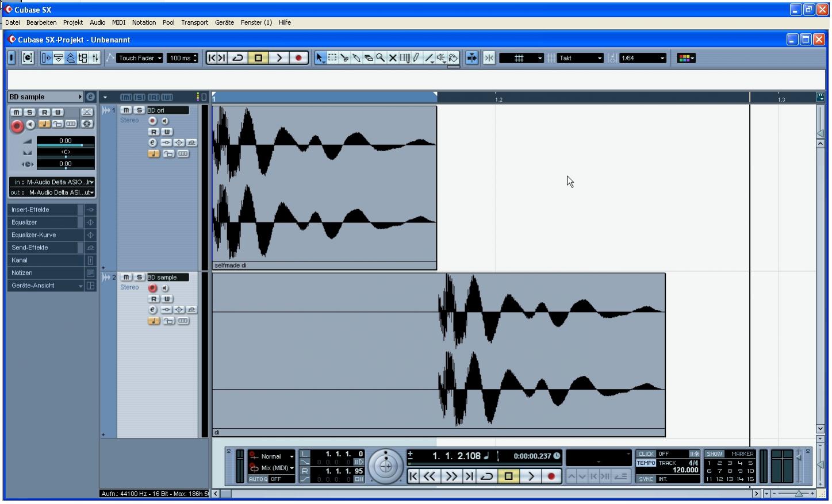Click the TEMPO button on transport
832x504 pixels.
646,463
